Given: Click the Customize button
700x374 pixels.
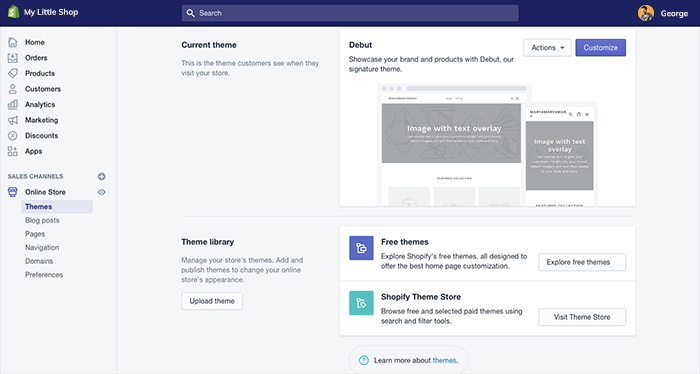Looking at the screenshot, I should tap(600, 47).
